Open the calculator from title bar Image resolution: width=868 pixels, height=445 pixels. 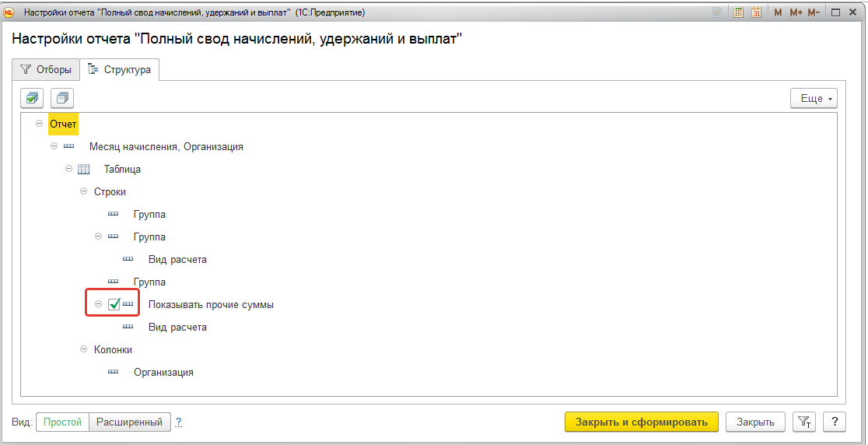(738, 12)
